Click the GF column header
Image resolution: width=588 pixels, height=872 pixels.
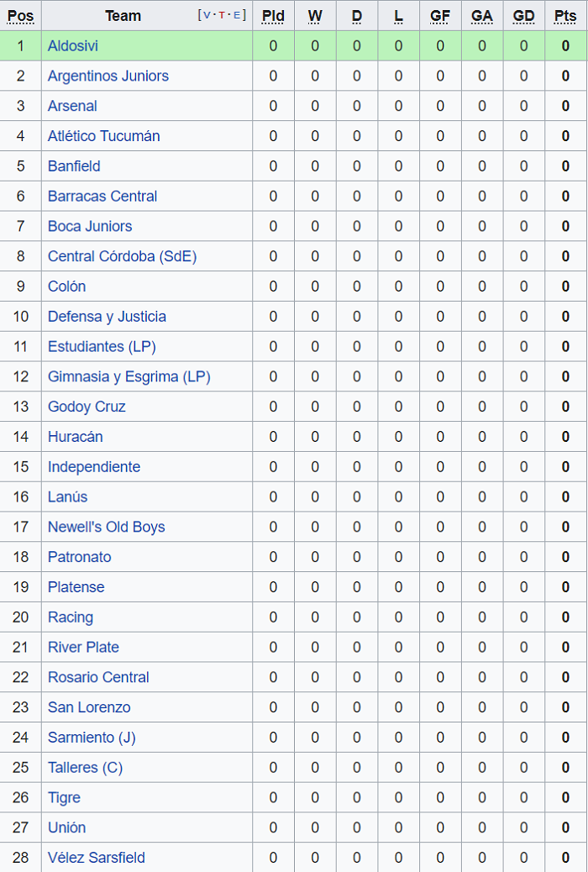click(440, 16)
